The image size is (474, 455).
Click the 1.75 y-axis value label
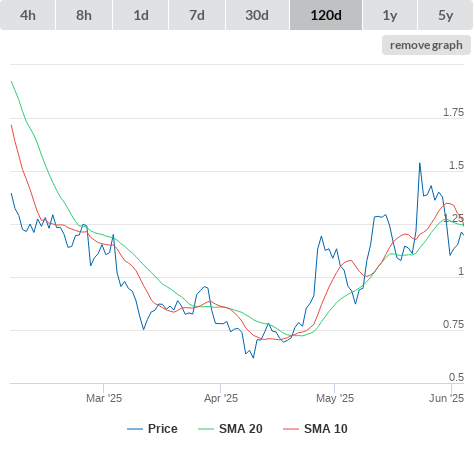[x=453, y=112]
